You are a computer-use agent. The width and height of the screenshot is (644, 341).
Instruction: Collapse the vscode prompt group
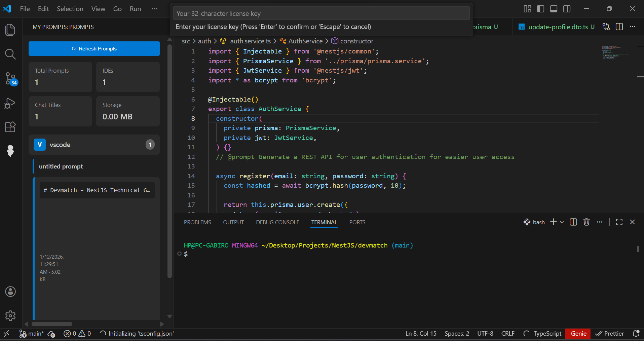coord(94,145)
